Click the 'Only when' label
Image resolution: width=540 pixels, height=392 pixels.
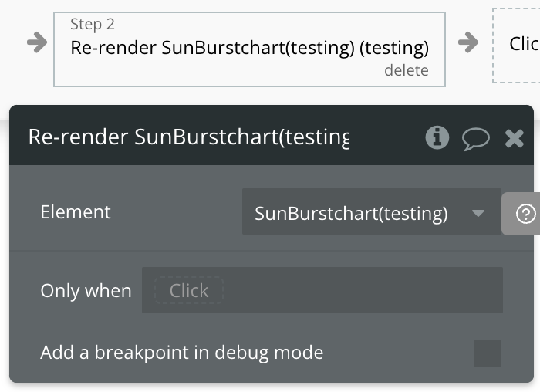(x=86, y=291)
